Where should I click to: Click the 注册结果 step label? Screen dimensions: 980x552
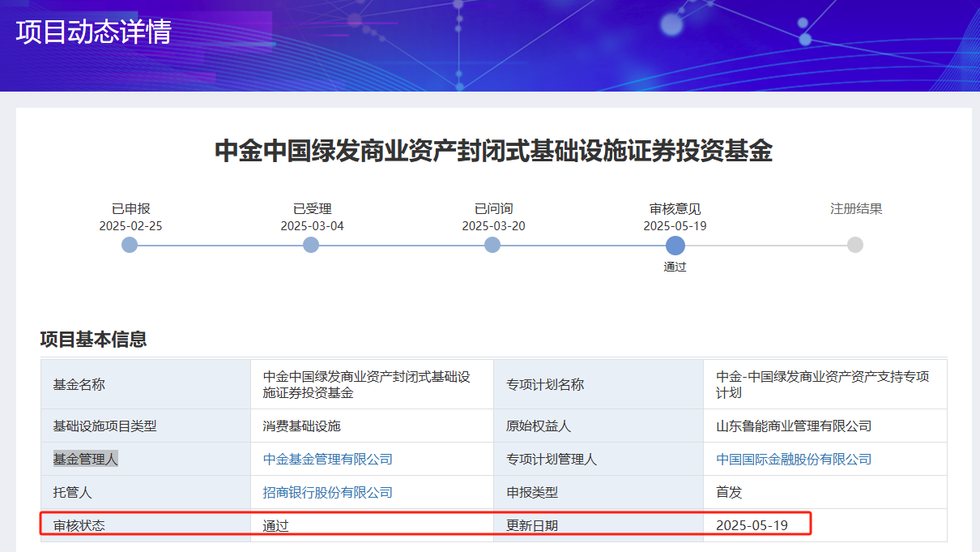pos(856,209)
